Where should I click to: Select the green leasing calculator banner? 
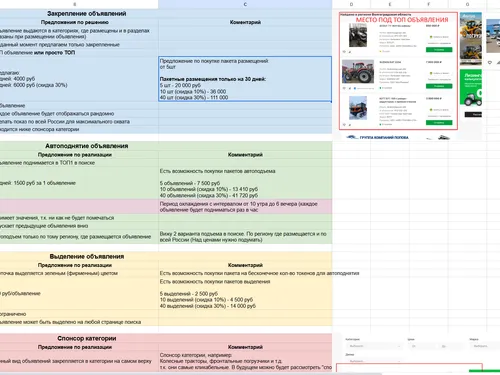(x=471, y=88)
